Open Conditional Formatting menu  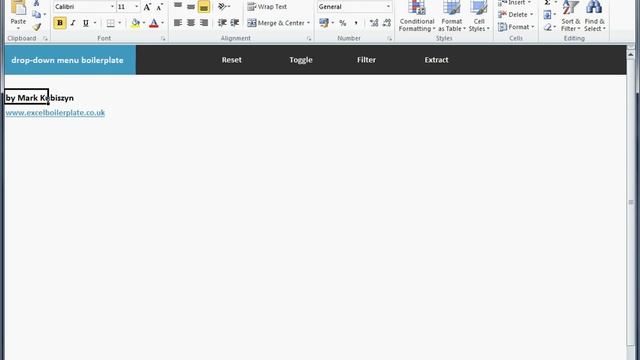coord(417,16)
